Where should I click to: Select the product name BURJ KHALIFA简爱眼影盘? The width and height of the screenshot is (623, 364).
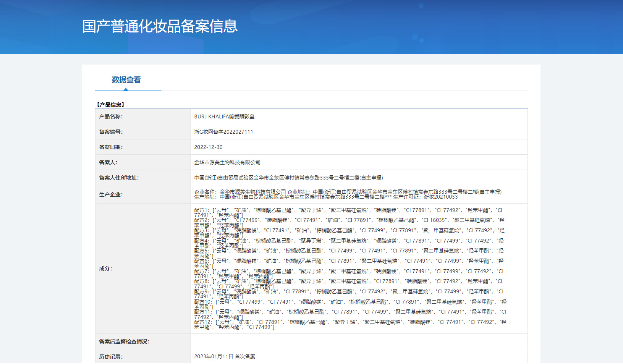tap(224, 116)
